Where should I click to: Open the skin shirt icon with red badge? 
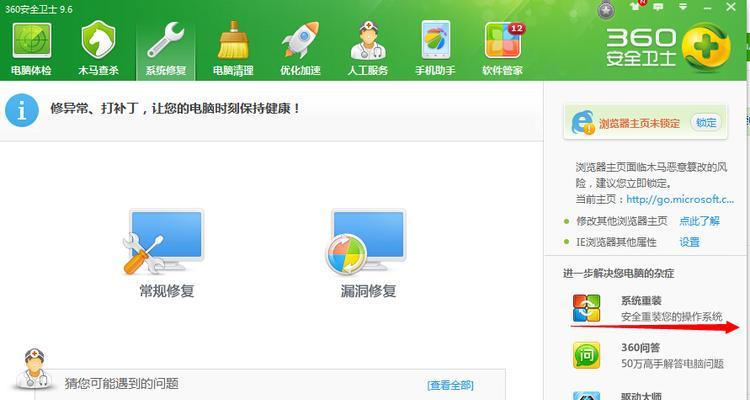point(636,6)
